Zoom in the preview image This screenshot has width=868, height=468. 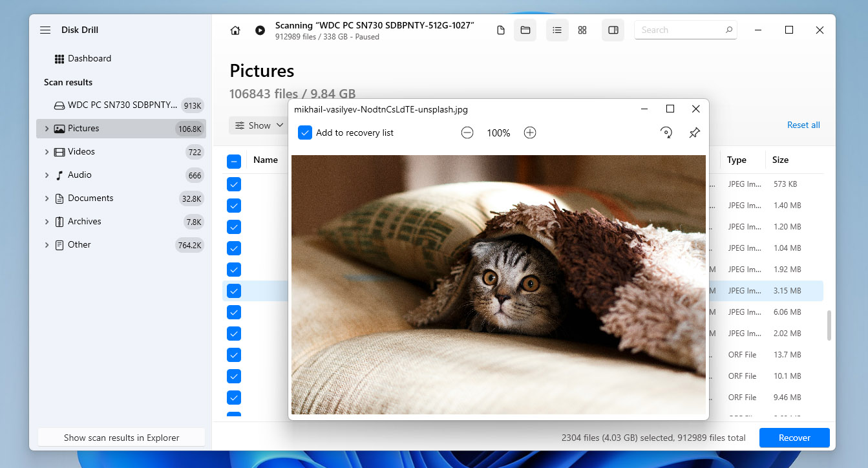point(530,133)
